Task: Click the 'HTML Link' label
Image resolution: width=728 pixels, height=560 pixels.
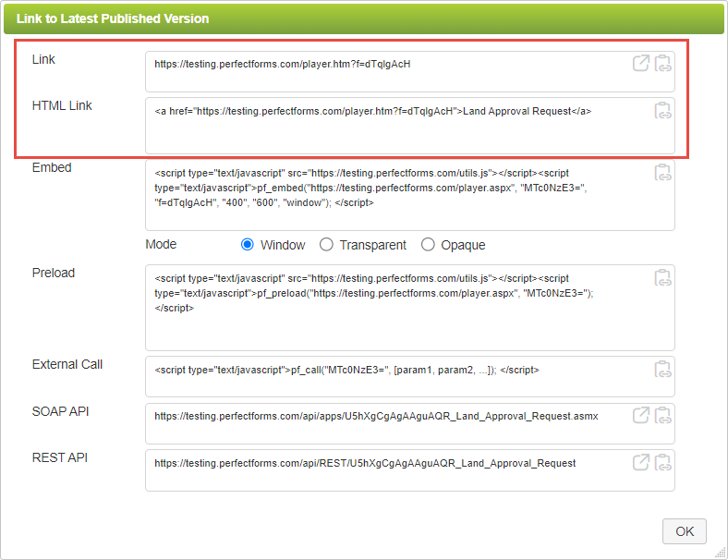Action: 62,105
